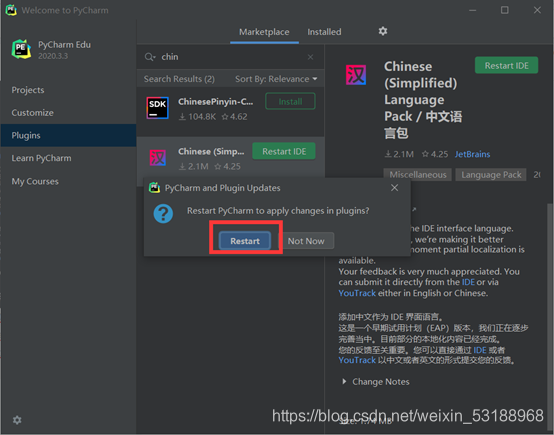Open the Customize section
This screenshot has width=554, height=435.
pos(69,113)
